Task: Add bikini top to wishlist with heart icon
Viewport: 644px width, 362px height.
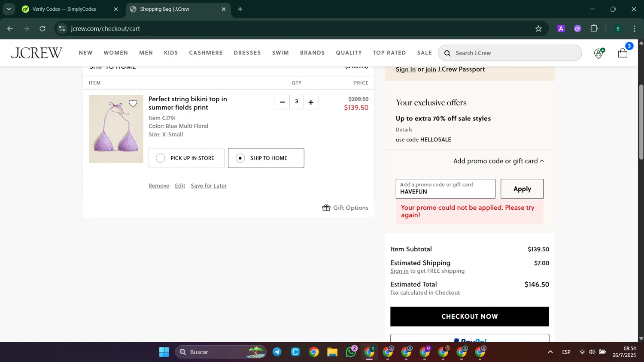Action: [x=133, y=103]
